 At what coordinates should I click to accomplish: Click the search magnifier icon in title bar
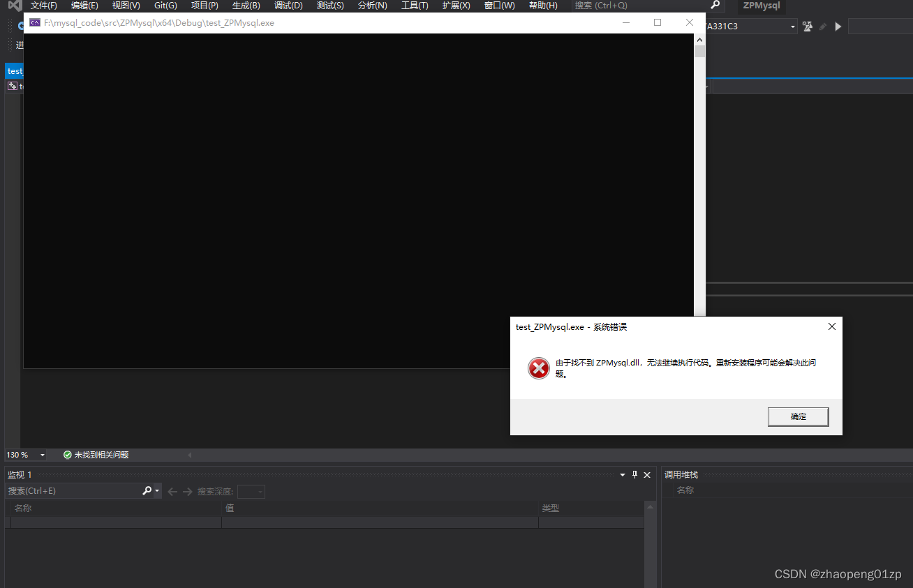pyautogui.click(x=715, y=5)
